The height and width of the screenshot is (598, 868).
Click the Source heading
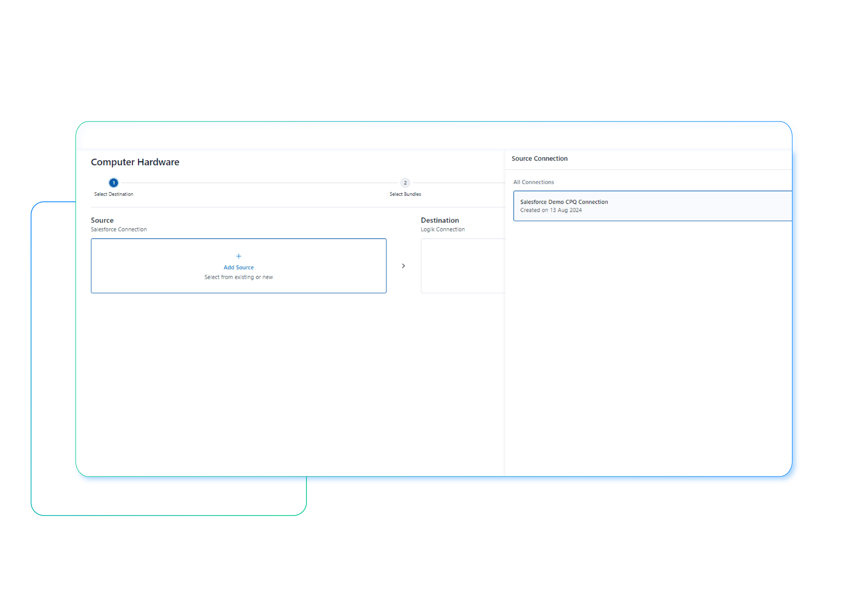102,220
